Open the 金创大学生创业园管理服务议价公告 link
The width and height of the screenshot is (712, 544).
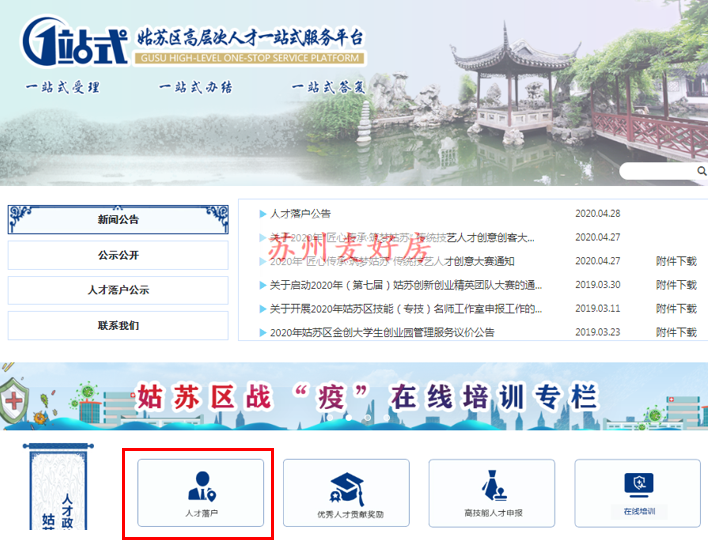pos(382,332)
